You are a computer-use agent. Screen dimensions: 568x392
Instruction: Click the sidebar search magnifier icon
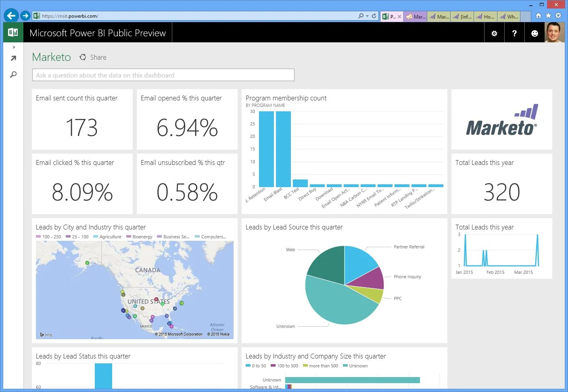(x=13, y=75)
